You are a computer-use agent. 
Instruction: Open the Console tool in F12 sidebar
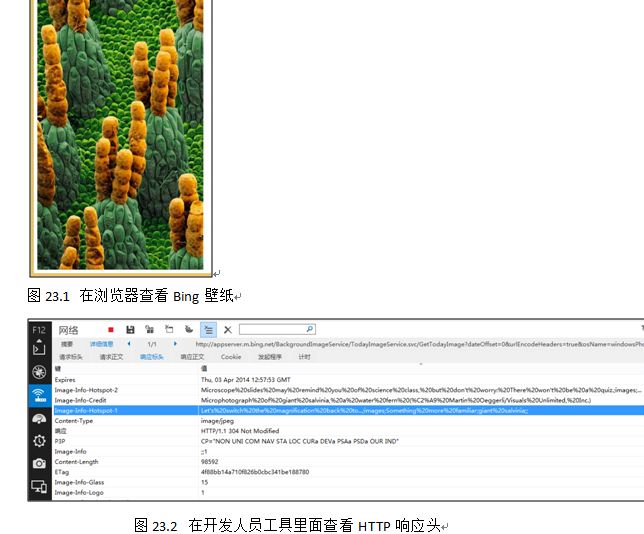click(x=39, y=348)
